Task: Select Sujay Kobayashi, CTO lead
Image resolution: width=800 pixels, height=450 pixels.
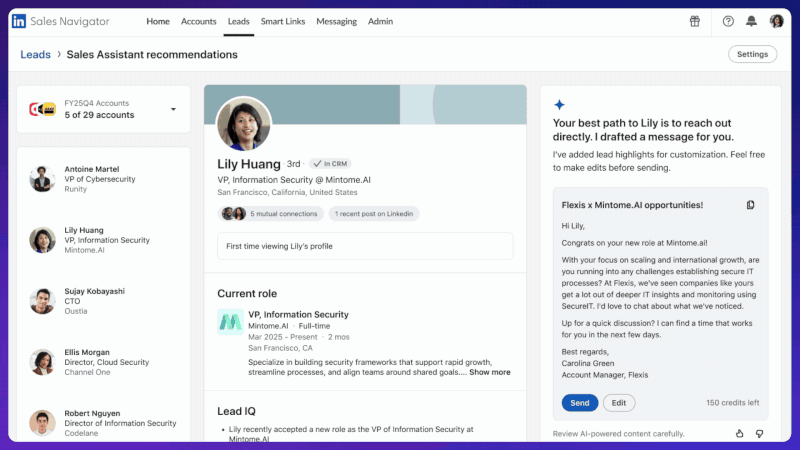Action: click(104, 301)
